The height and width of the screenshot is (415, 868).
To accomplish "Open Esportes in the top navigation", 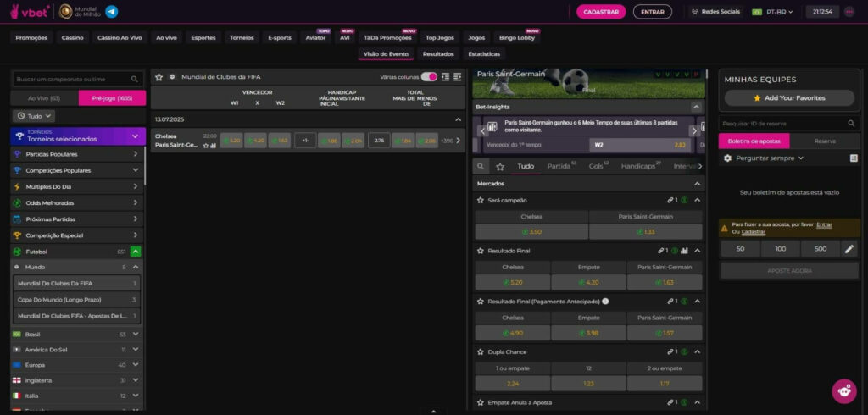I will pos(203,37).
